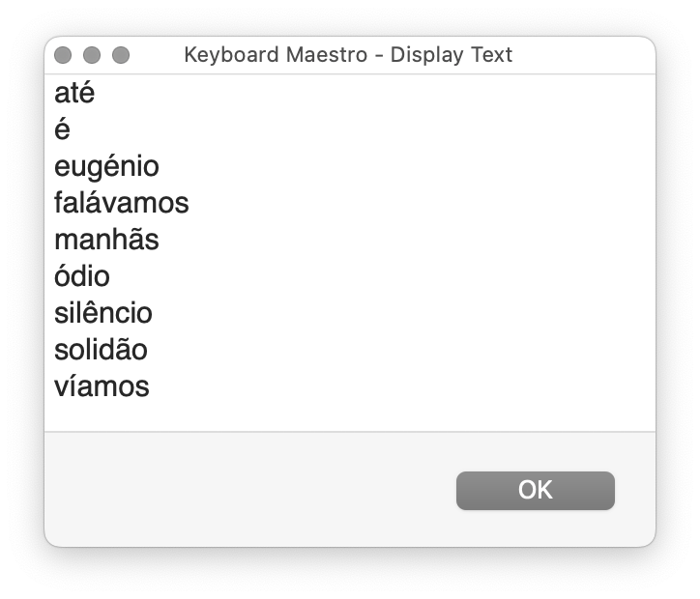Click blank text area right of manhãs
The width and height of the screenshot is (700, 599).
[x=406, y=240]
